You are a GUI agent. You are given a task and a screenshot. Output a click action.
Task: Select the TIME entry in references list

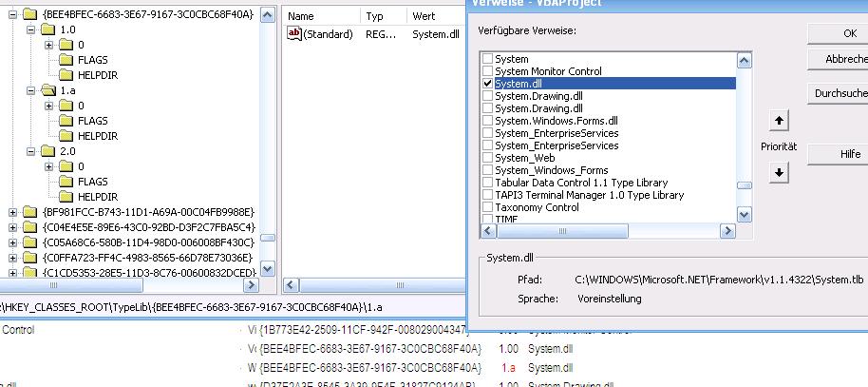coord(506,220)
